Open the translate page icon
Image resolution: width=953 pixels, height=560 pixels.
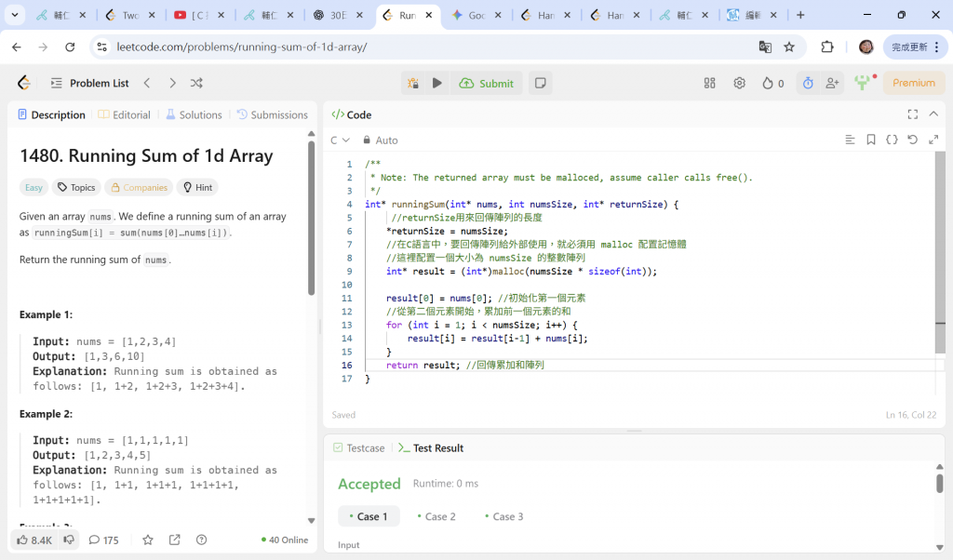(x=765, y=47)
